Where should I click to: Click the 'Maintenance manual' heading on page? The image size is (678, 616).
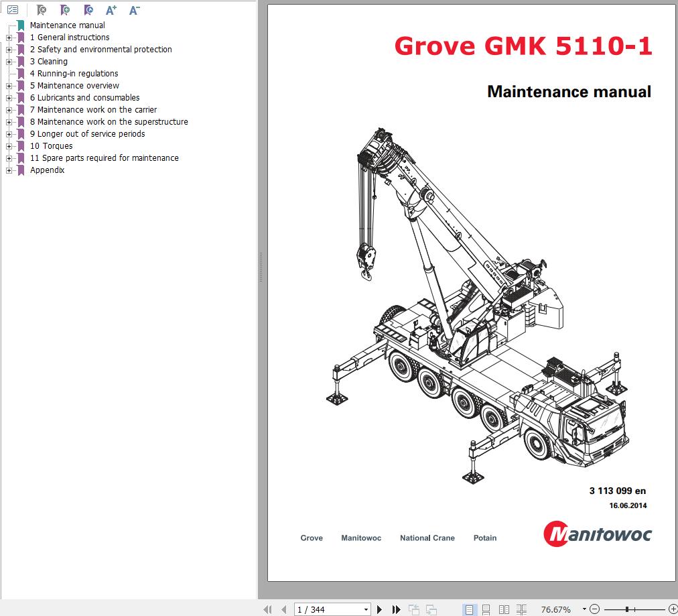tap(569, 92)
